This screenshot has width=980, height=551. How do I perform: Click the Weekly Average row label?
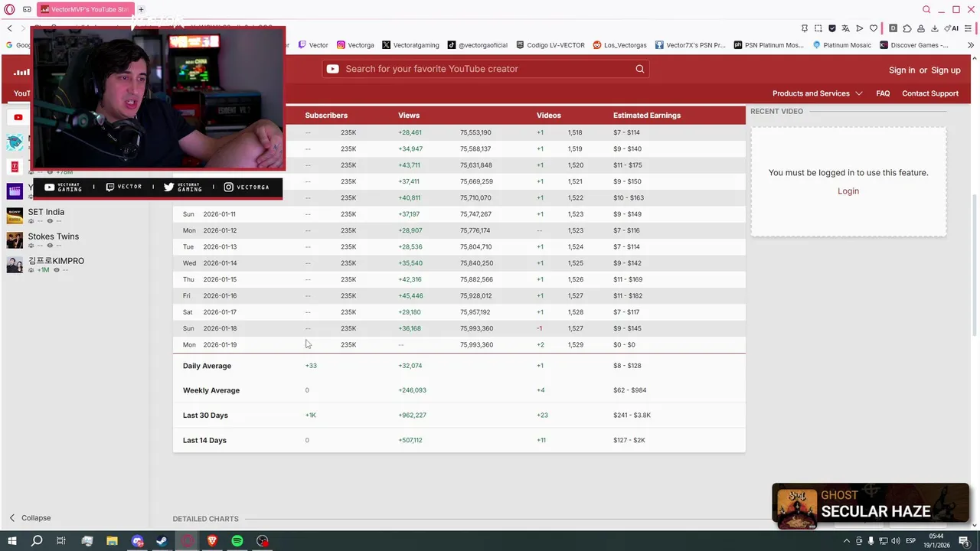tap(211, 390)
